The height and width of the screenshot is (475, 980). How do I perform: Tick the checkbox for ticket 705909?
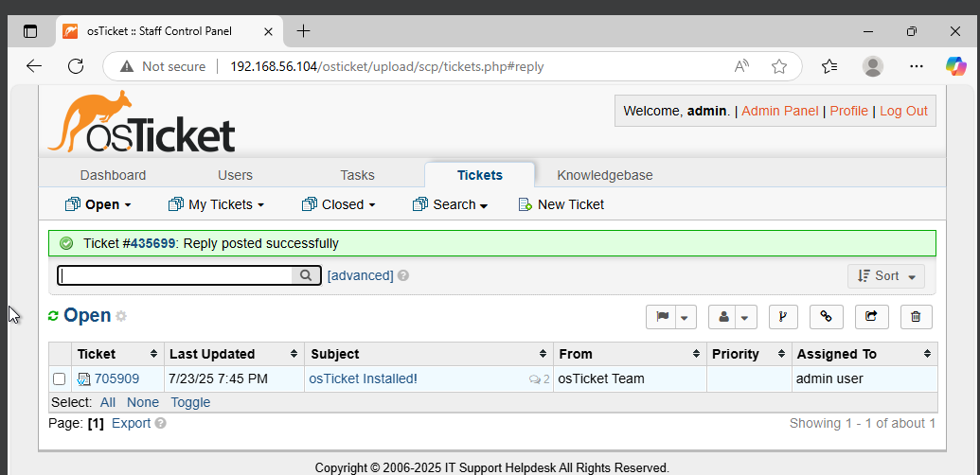[x=60, y=378]
